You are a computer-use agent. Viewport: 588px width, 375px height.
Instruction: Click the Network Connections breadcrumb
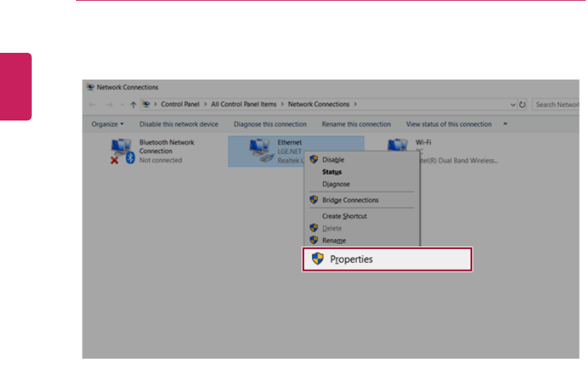319,104
